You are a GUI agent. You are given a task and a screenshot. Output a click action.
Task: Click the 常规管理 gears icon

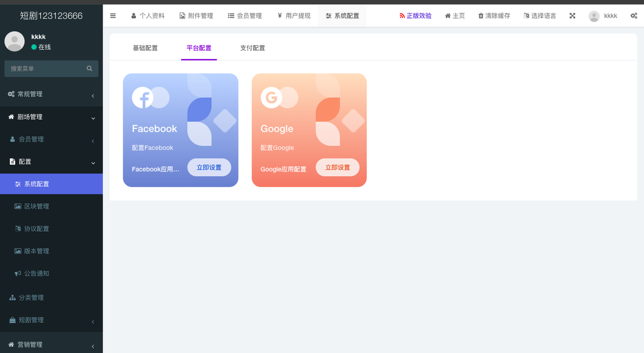11,94
